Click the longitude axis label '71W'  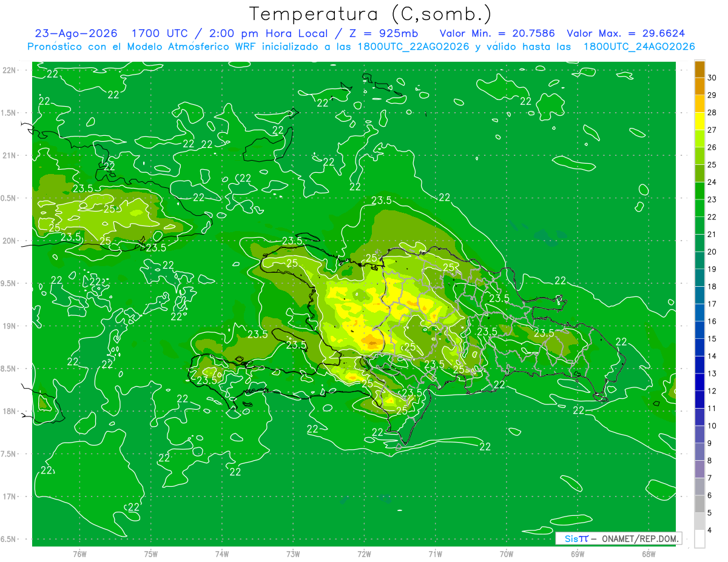click(x=435, y=554)
